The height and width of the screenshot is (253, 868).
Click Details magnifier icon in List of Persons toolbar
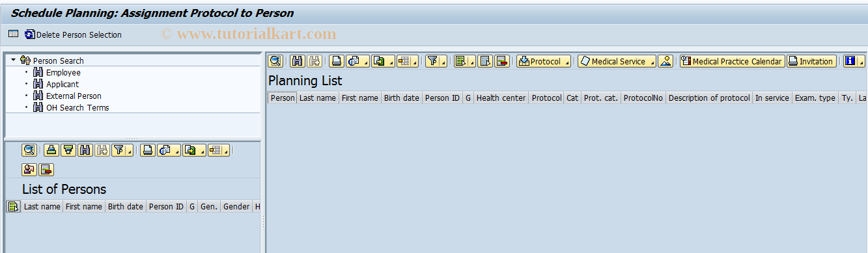29,150
